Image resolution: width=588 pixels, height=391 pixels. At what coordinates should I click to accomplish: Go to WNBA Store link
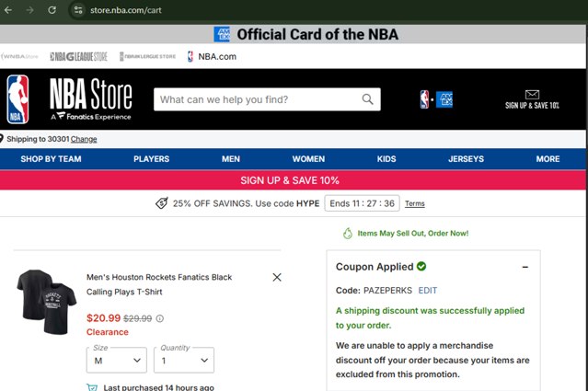[x=19, y=57]
